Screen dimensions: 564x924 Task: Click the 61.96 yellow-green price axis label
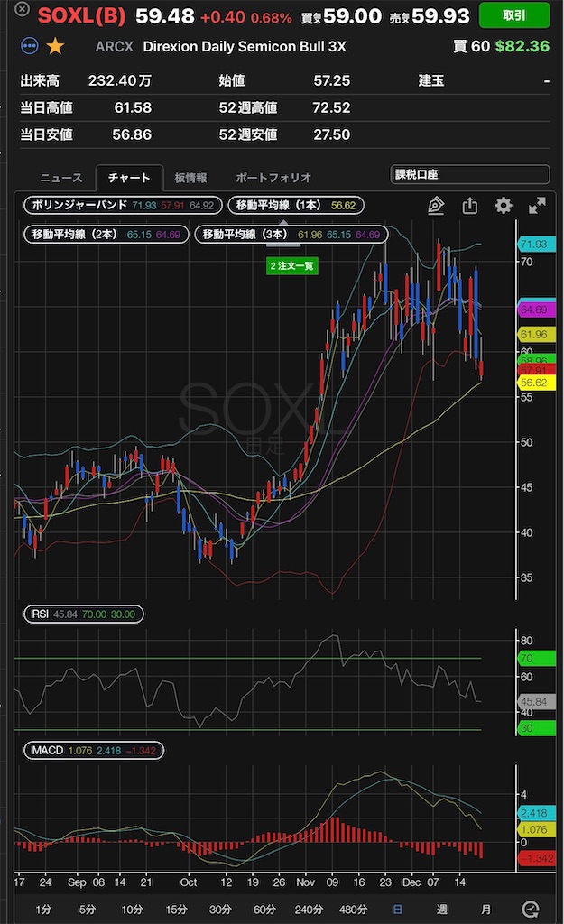click(537, 334)
